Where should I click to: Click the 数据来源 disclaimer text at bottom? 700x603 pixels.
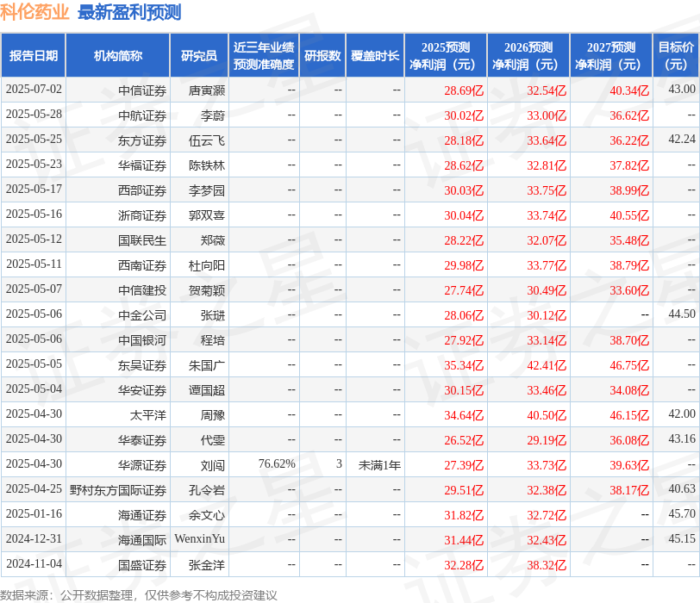point(144,594)
